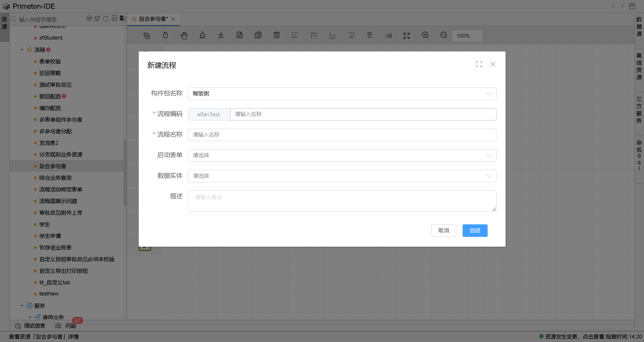
Task: Select the hand pan tool
Action: click(x=184, y=36)
